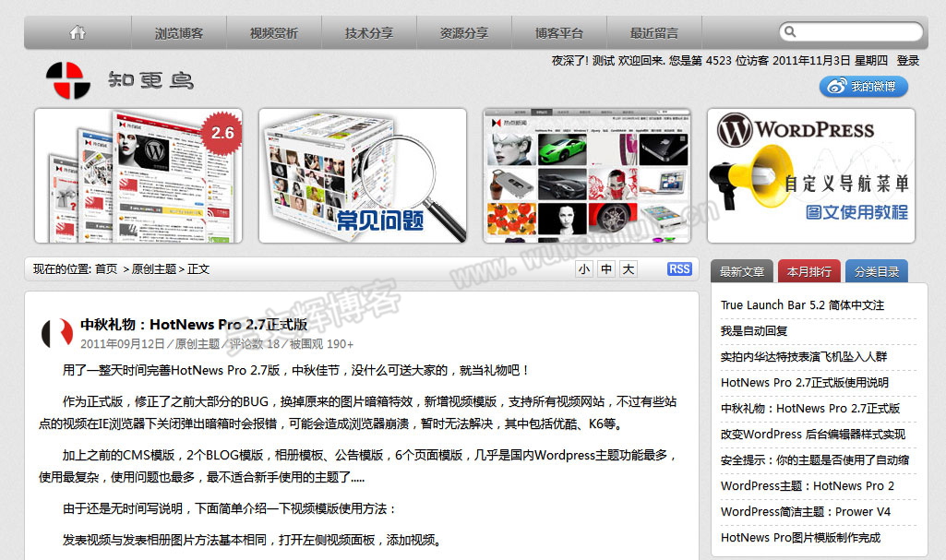Screen dimensions: 946x560
Task: Open the HotNews 2.6 theme thumbnail
Action: click(x=138, y=176)
